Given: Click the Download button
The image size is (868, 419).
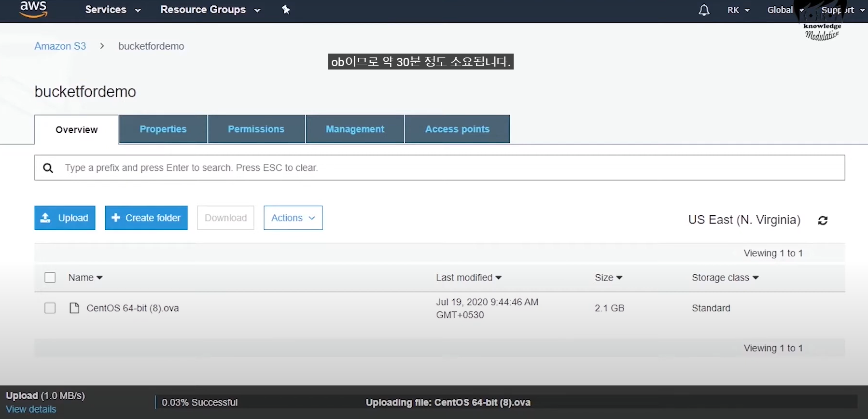Looking at the screenshot, I should point(225,218).
